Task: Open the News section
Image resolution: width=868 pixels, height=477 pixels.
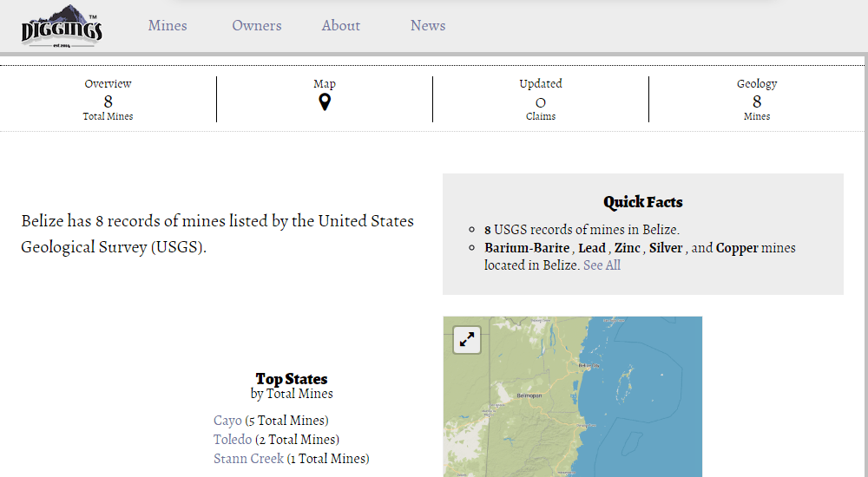Action: tap(428, 26)
